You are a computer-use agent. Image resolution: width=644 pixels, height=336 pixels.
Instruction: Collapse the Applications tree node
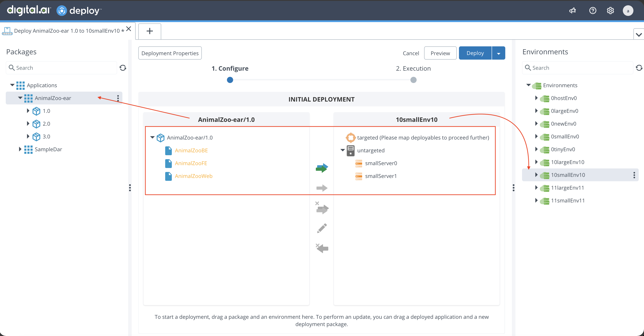click(x=12, y=85)
